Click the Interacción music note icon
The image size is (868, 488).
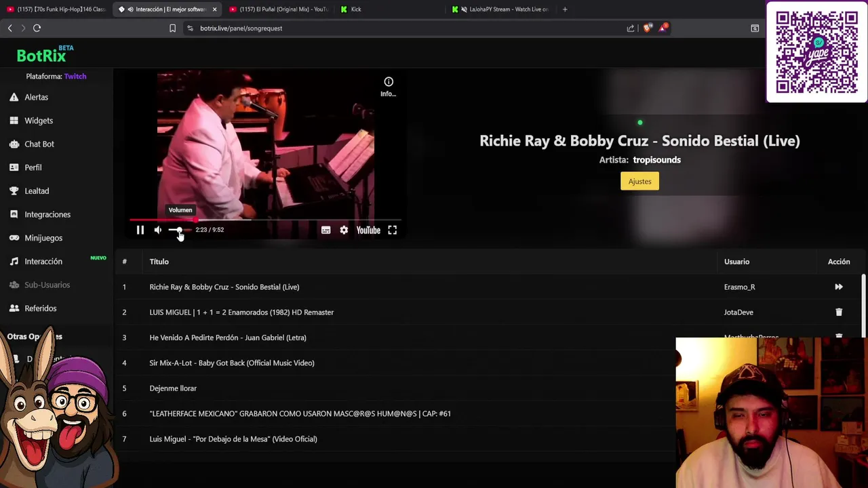click(14, 262)
